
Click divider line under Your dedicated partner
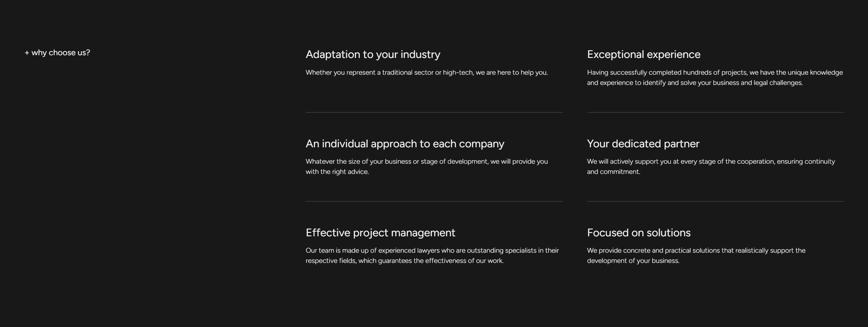pos(715,201)
